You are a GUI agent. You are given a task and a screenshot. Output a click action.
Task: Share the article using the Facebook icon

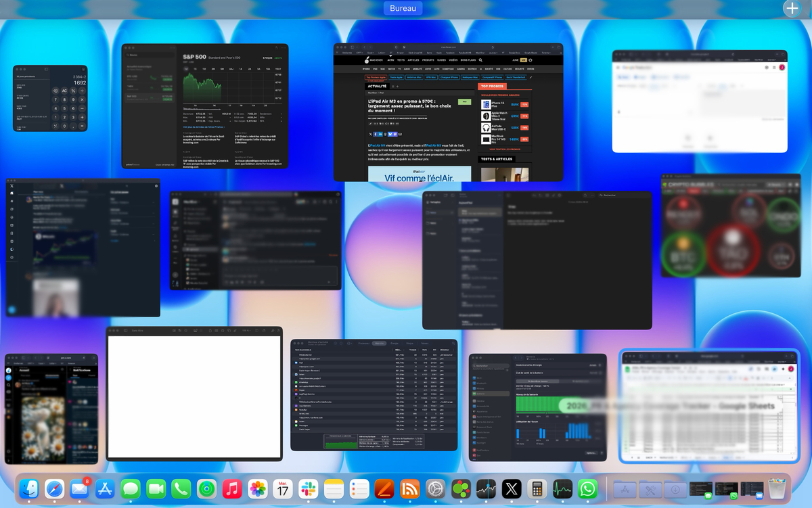coord(376,134)
